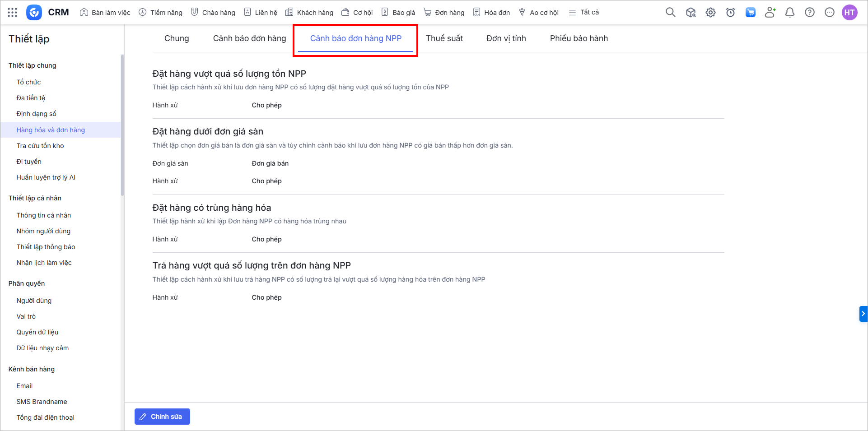Open the blue shopping cart icon

[x=750, y=13]
